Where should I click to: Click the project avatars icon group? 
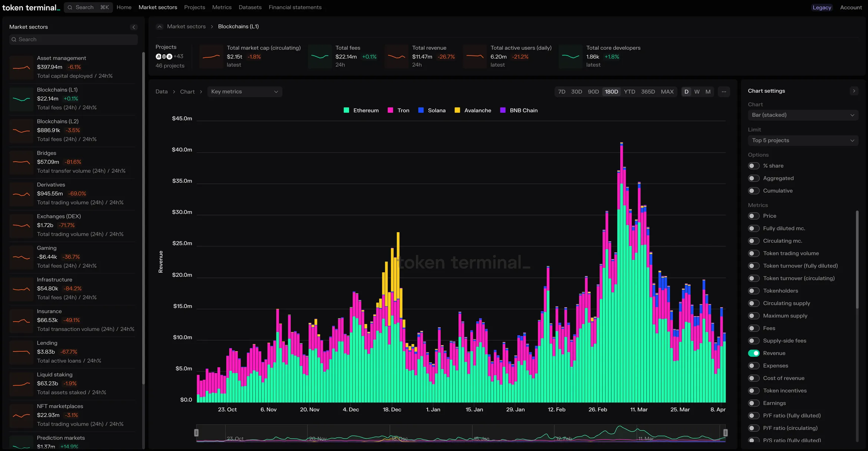(x=164, y=56)
